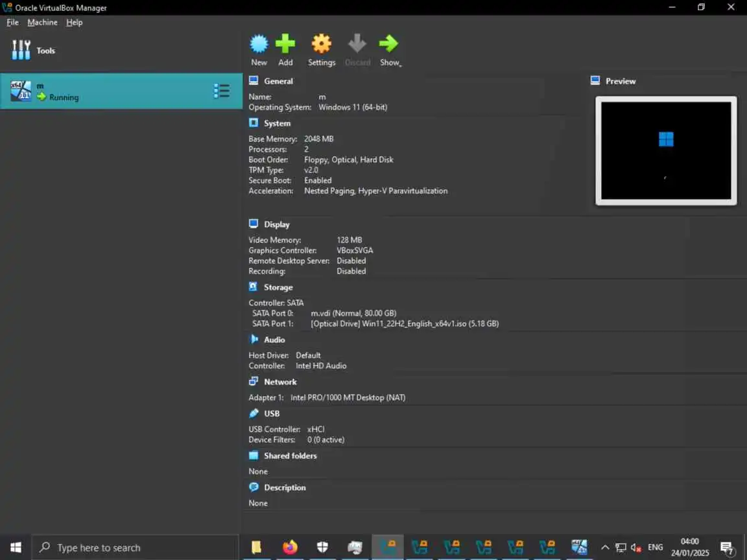Open Windows Security shield in taskbar

coord(322,547)
